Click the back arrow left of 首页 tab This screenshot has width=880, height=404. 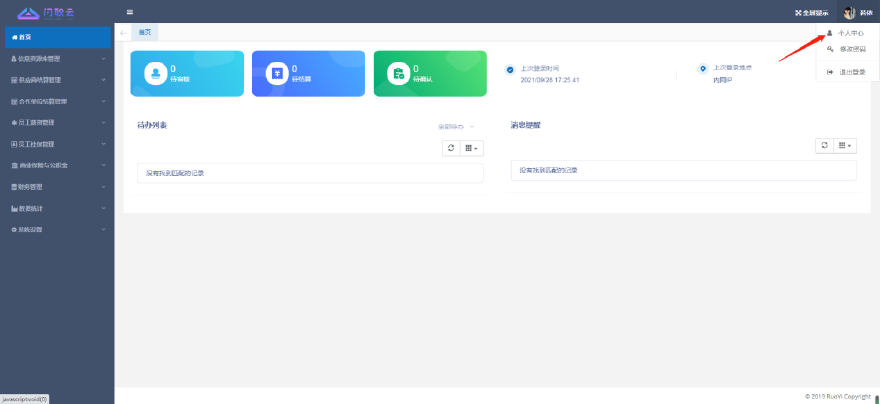click(x=123, y=33)
